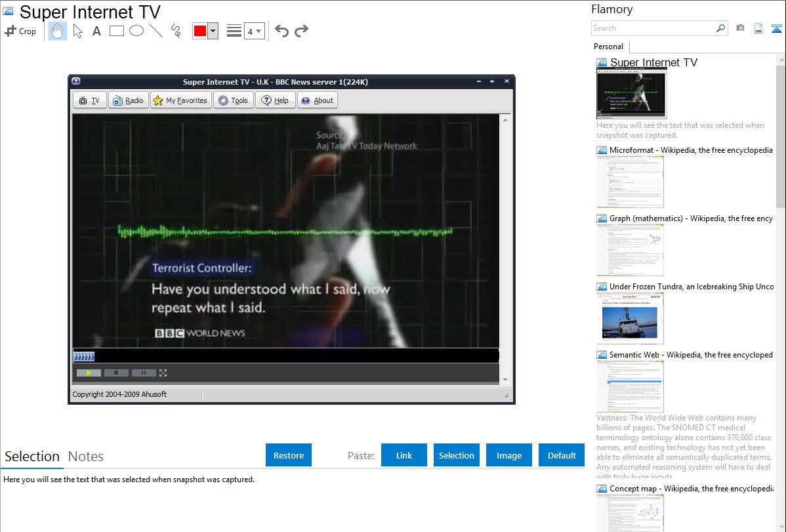Click the red color swatch

pos(200,31)
